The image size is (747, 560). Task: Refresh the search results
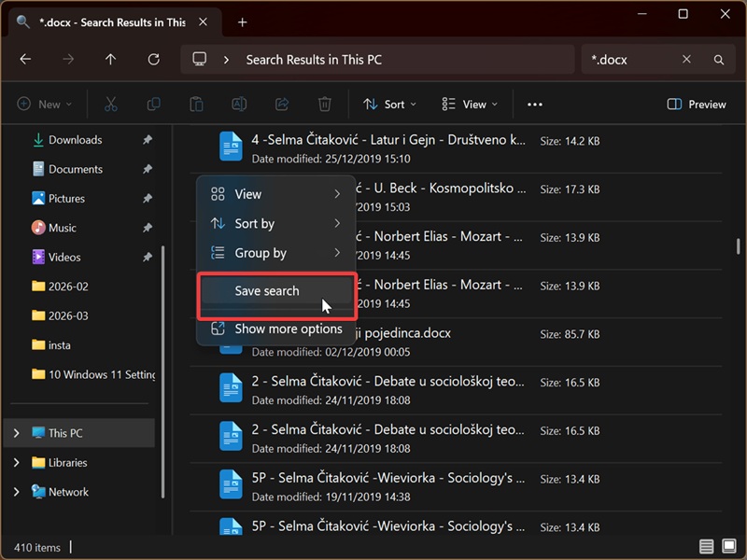click(x=153, y=60)
